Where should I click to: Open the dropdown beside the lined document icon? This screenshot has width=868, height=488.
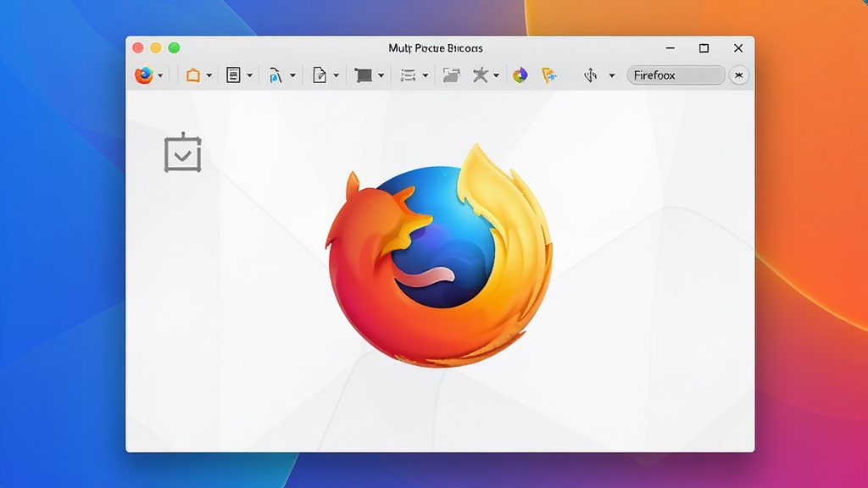coord(250,75)
